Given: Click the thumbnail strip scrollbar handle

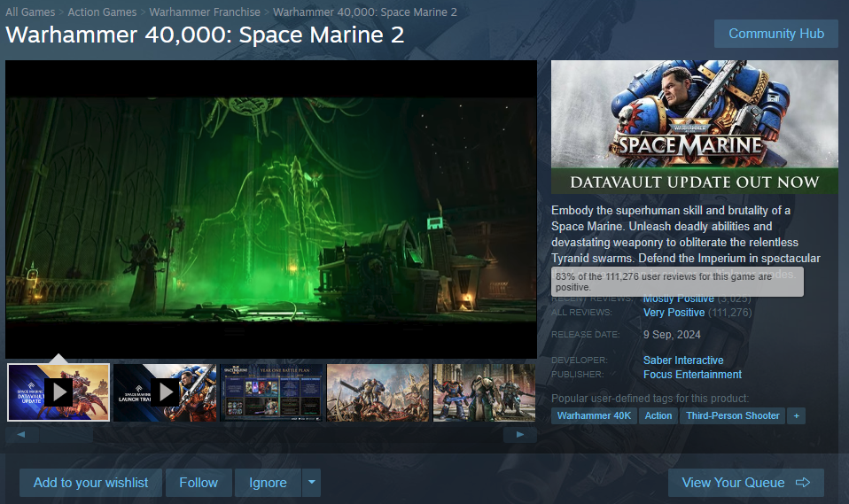Looking at the screenshot, I should [66, 435].
